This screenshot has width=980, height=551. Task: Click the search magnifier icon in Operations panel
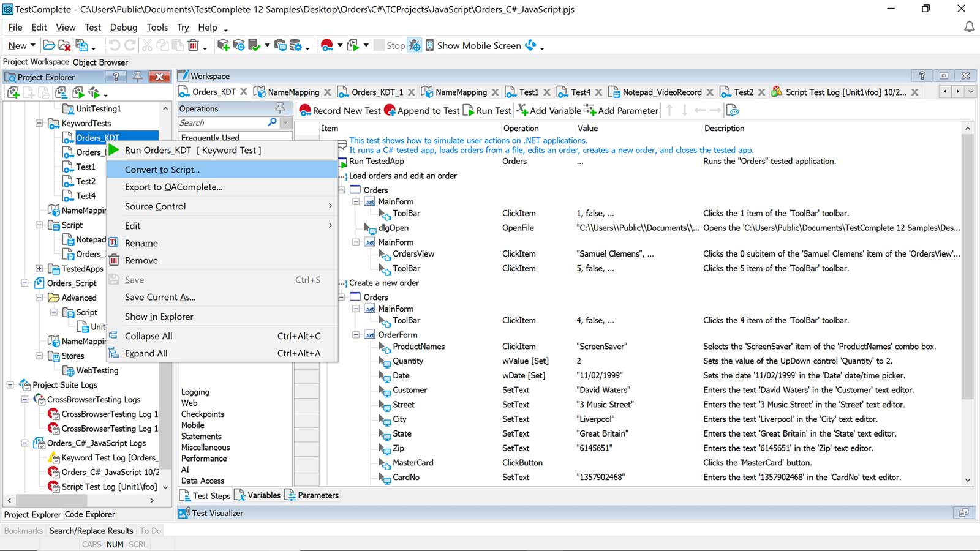[273, 122]
